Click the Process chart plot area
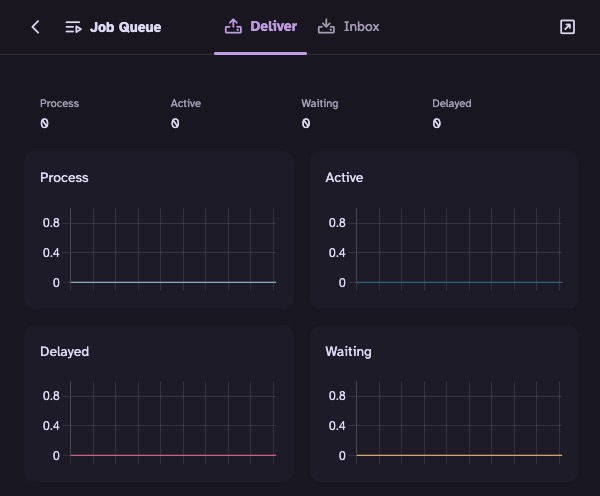The height and width of the screenshot is (496, 600). coord(173,249)
